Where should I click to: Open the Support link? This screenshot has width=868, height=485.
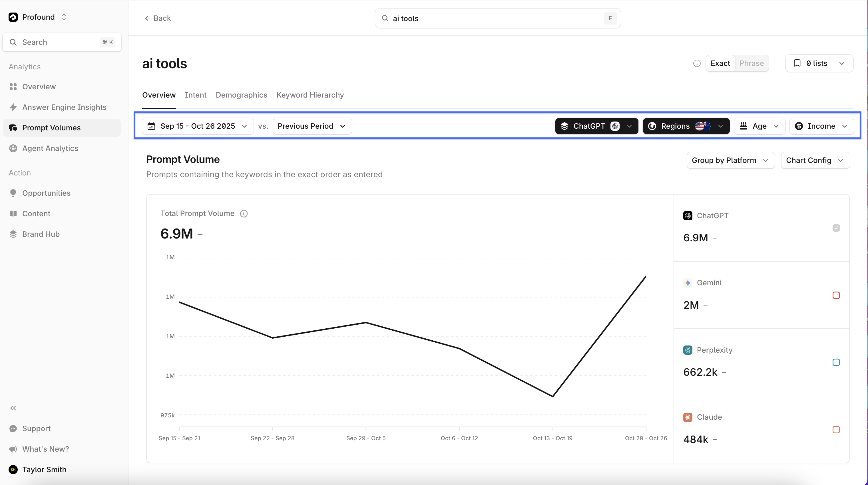click(62, 429)
